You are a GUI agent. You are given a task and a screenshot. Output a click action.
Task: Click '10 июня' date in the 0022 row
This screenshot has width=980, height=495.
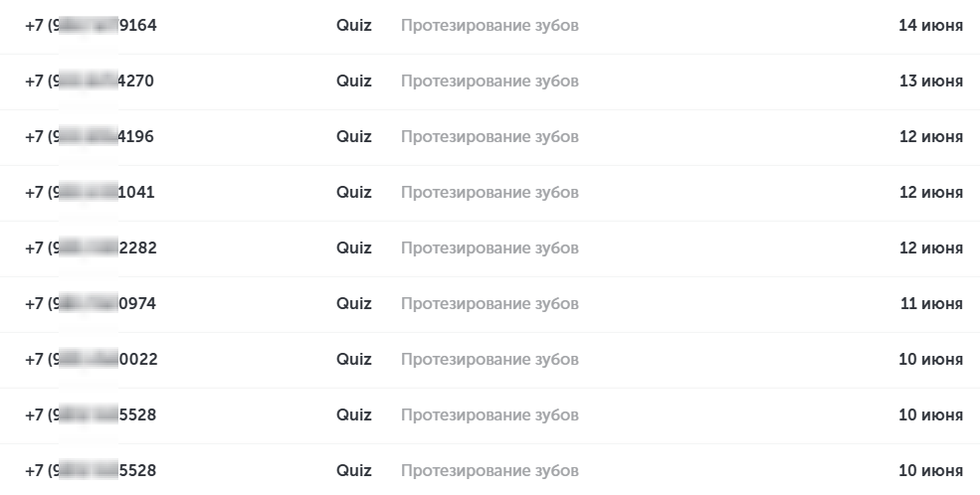pos(930,360)
